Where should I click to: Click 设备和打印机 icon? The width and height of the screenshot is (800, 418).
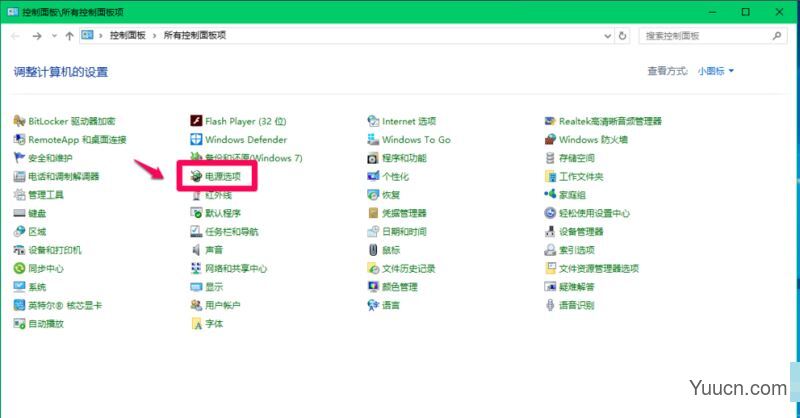point(19,250)
